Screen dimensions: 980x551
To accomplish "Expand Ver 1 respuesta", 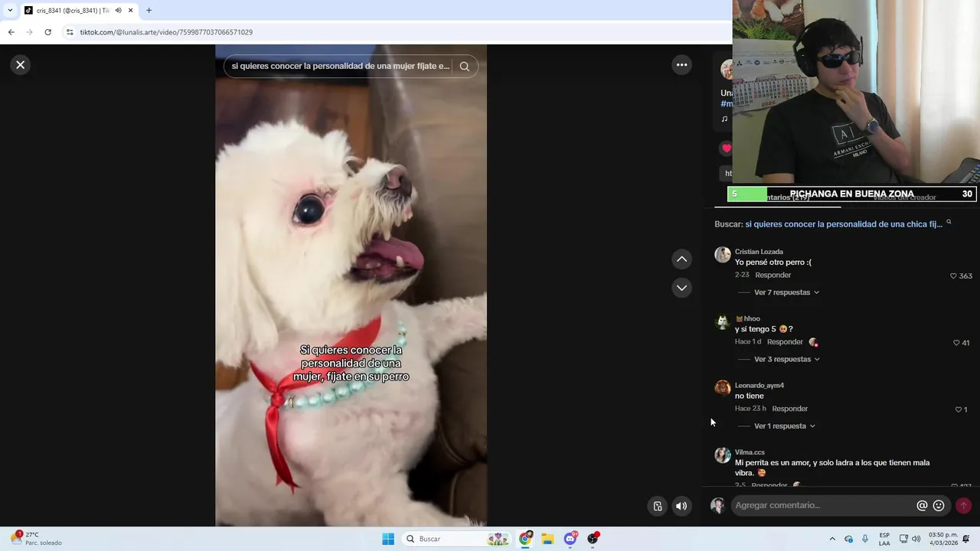I will click(784, 425).
